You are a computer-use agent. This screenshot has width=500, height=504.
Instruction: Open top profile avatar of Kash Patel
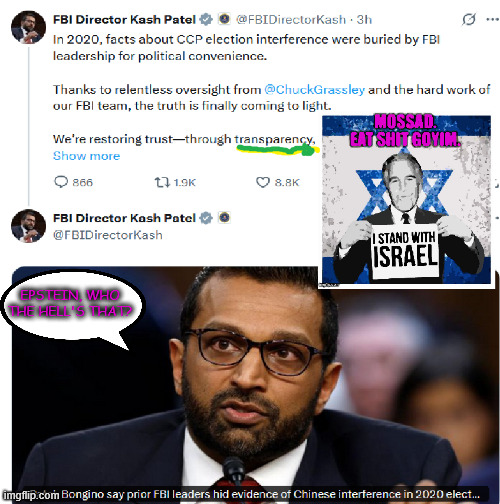pyautogui.click(x=28, y=27)
